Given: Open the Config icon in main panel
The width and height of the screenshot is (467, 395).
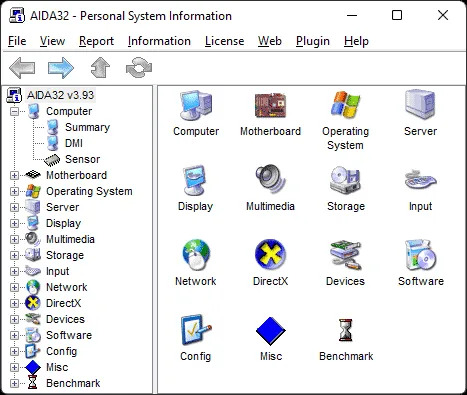Looking at the screenshot, I should click(x=196, y=330).
